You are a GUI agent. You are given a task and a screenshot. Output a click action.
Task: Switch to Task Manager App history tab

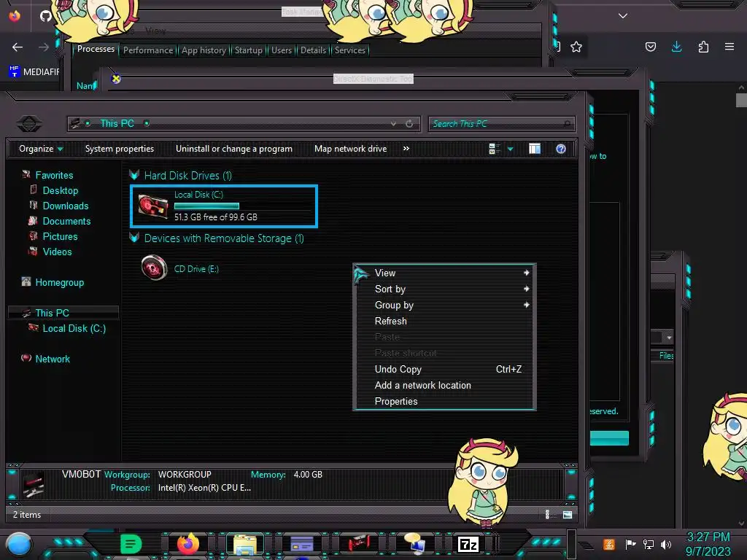pos(204,50)
